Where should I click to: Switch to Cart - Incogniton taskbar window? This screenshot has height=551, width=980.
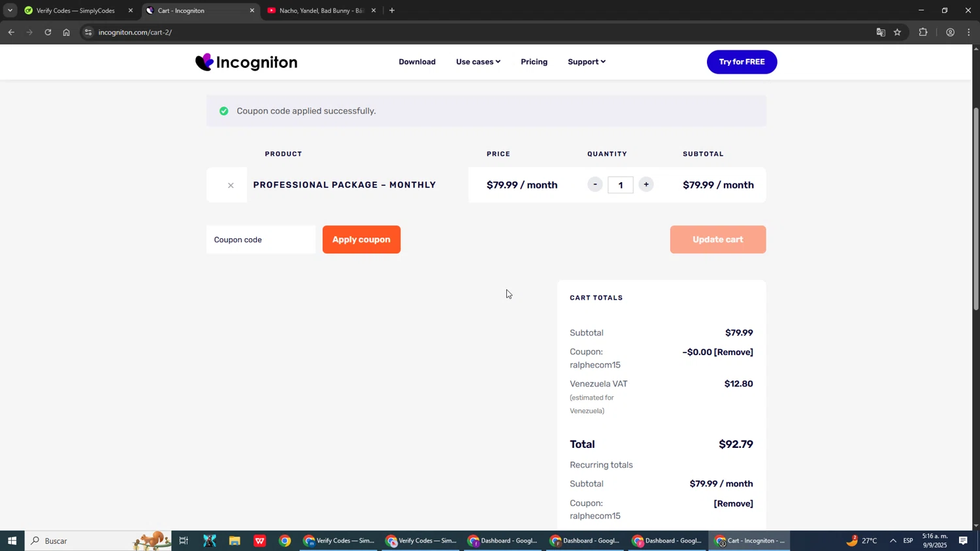[x=750, y=541]
